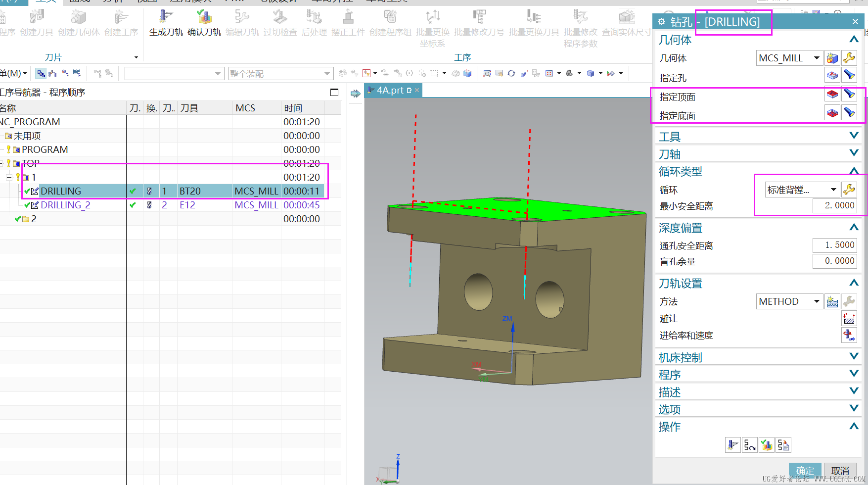Click the select icon for 指定底面
The image size is (868, 485).
pyautogui.click(x=832, y=113)
